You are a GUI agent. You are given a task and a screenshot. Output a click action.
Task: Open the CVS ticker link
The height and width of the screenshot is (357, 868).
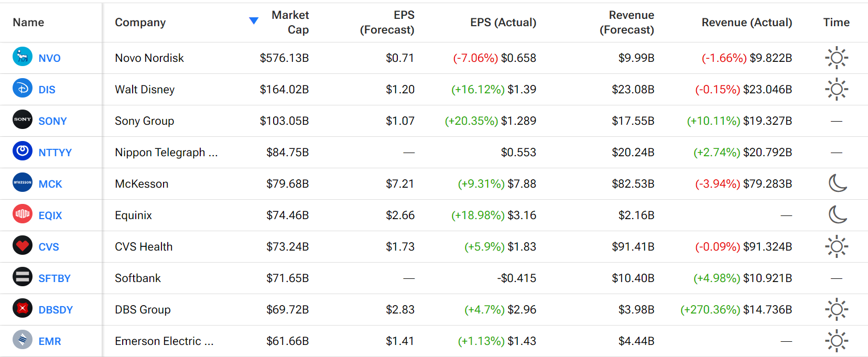pyautogui.click(x=49, y=247)
